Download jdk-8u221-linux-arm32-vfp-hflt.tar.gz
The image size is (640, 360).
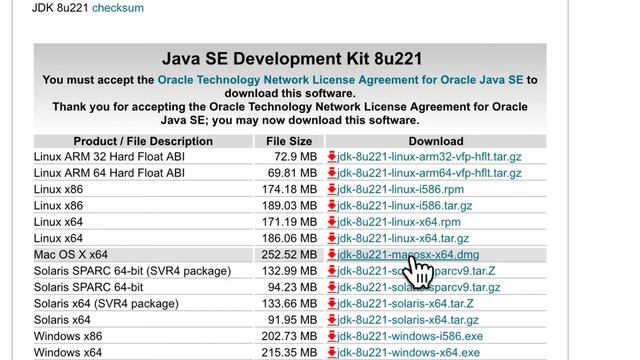click(x=429, y=157)
